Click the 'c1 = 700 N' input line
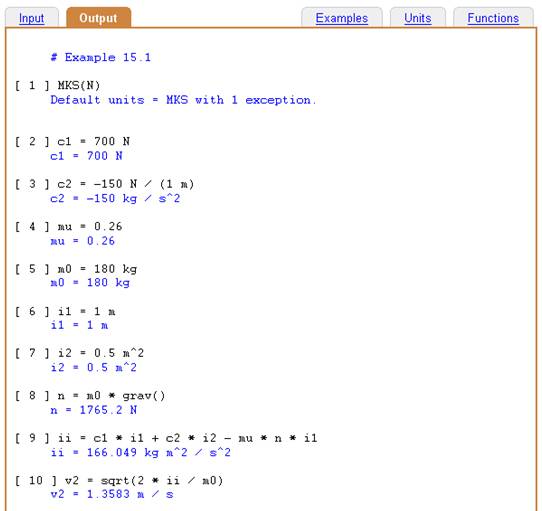The width and height of the screenshot is (542, 511). pyautogui.click(x=72, y=141)
